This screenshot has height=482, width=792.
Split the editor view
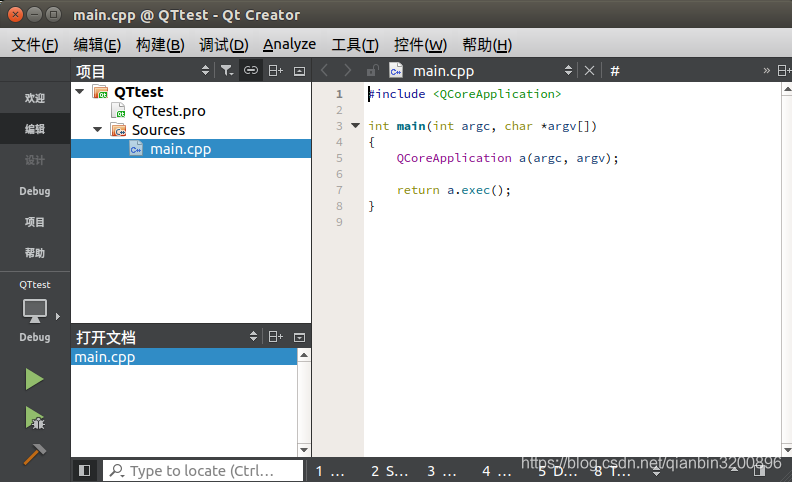tap(784, 71)
